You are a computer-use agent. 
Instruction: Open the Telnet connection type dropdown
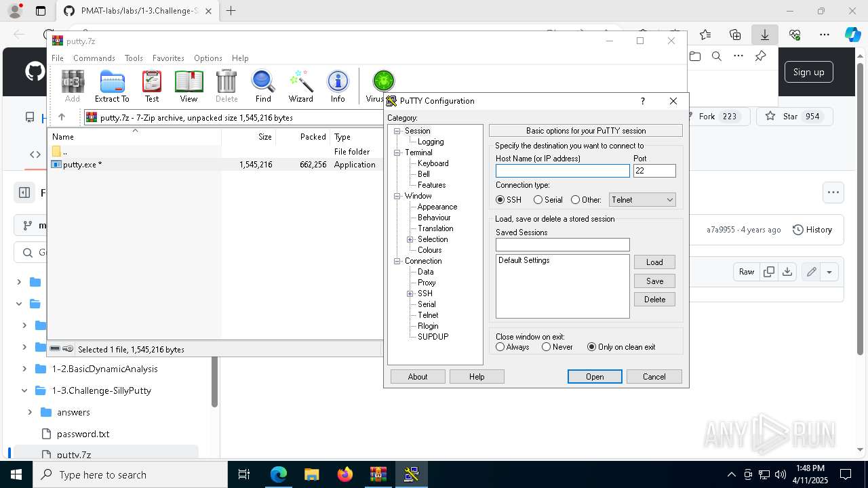(642, 200)
